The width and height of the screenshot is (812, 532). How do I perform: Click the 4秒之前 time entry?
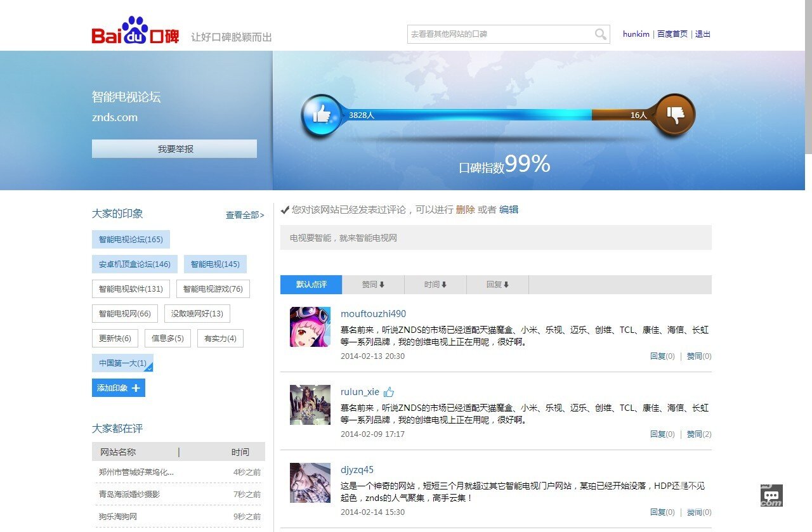point(247,472)
